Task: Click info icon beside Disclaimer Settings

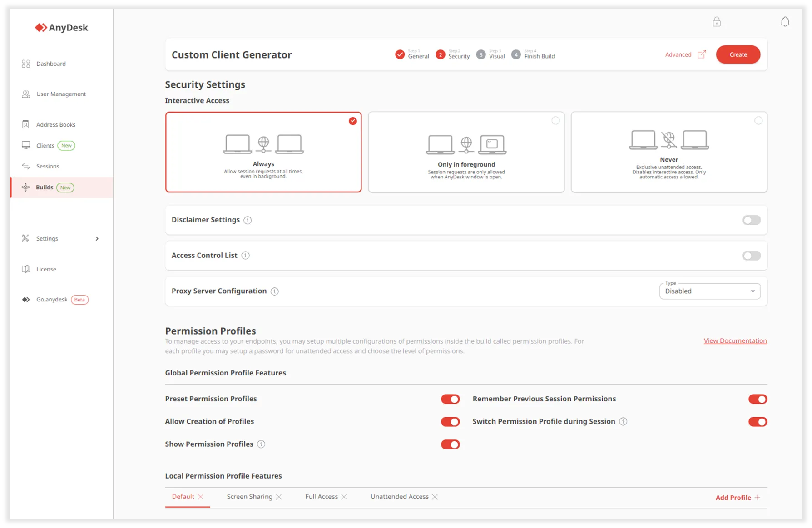Action: coord(248,220)
